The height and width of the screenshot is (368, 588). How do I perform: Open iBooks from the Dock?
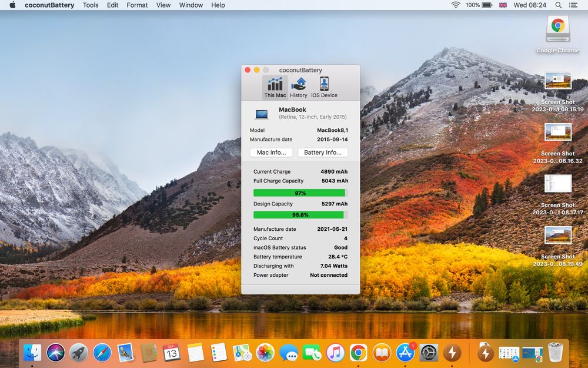click(x=382, y=353)
